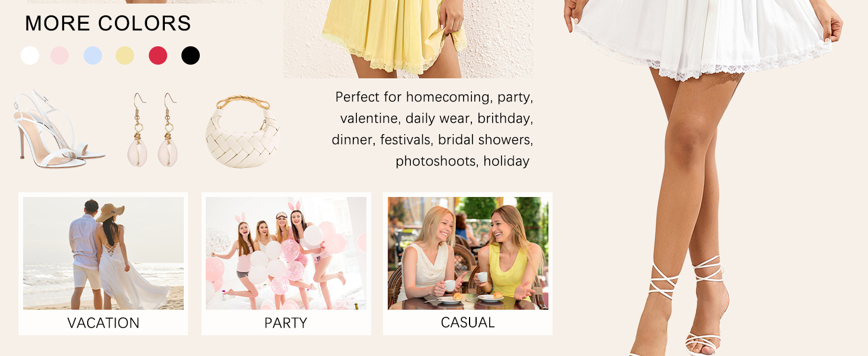Pick the light blue color swatch
Screen dimensions: 868x356
(x=92, y=56)
